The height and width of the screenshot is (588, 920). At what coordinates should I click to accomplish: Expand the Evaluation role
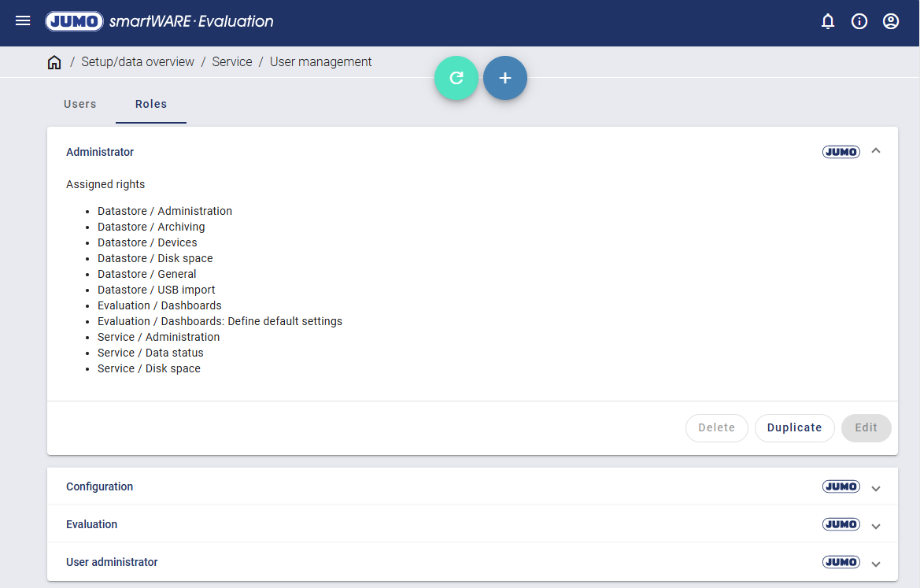click(x=876, y=526)
